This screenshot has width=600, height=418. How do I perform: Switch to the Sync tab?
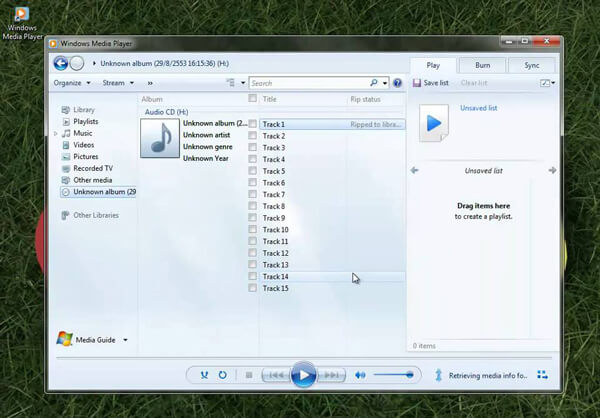[x=532, y=65]
